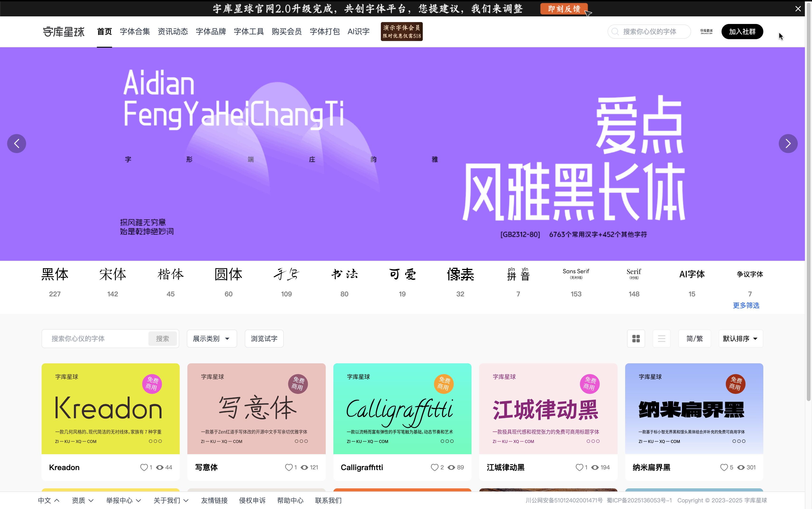Click the previous banner slide arrow
Viewport: 812px width, 509px height.
17,144
